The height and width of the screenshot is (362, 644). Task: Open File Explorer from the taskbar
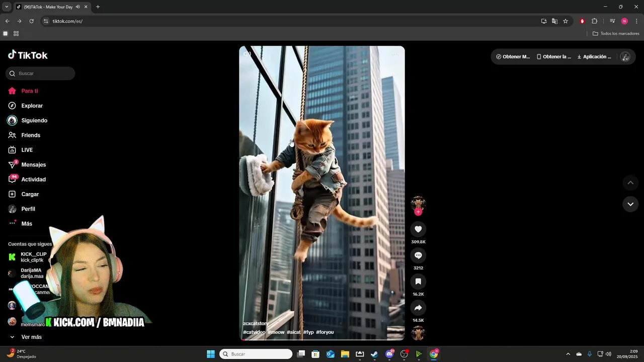(345, 354)
